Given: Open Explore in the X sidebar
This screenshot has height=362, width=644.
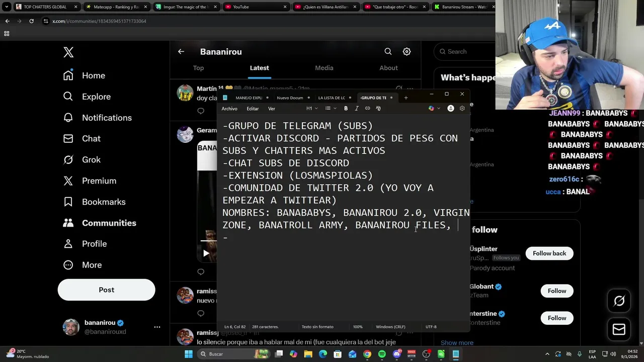Looking at the screenshot, I should pyautogui.click(x=87, y=97).
